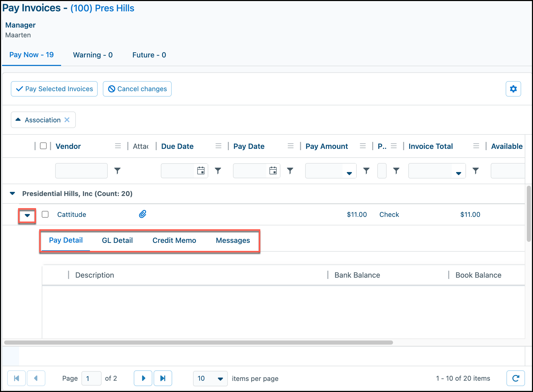Viewport: 533px width, 392px height.
Task: Open Pay Amount column menu icon
Action: tap(363, 146)
